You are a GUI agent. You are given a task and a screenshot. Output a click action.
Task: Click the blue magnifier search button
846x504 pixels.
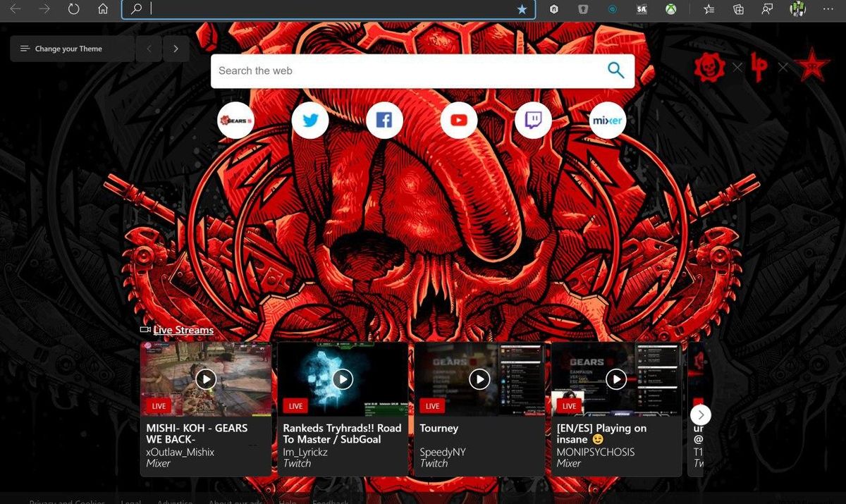(616, 70)
